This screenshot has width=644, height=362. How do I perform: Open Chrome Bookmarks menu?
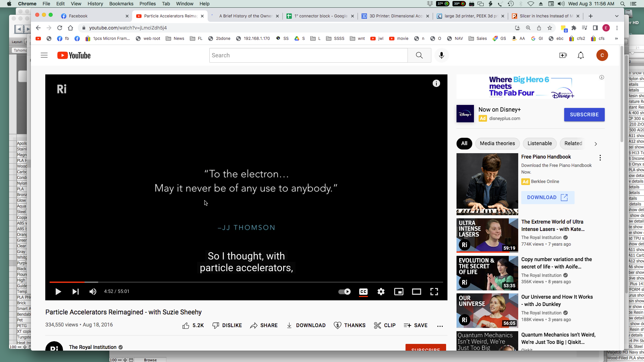121,4
